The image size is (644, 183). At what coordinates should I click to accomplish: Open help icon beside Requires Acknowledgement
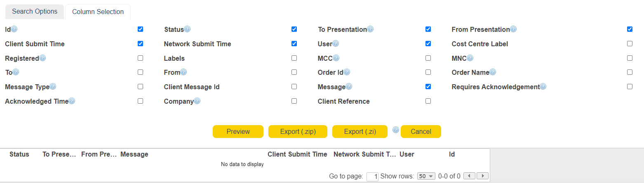click(x=543, y=87)
